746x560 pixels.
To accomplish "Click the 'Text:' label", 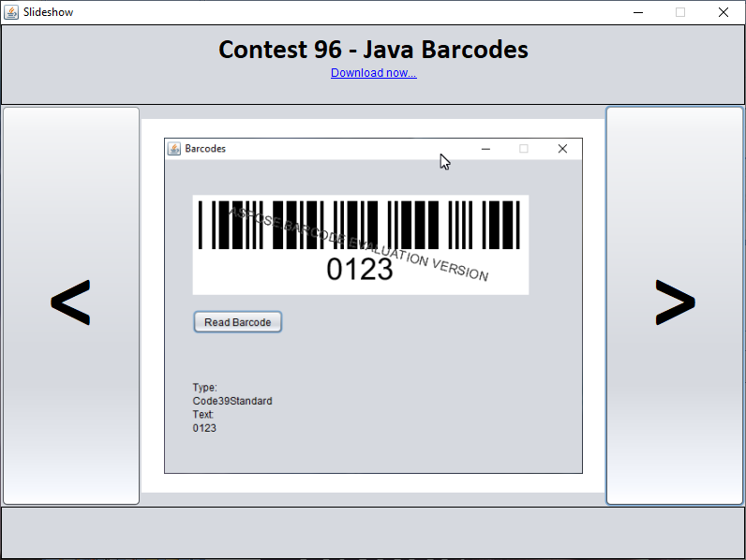I will [x=203, y=415].
